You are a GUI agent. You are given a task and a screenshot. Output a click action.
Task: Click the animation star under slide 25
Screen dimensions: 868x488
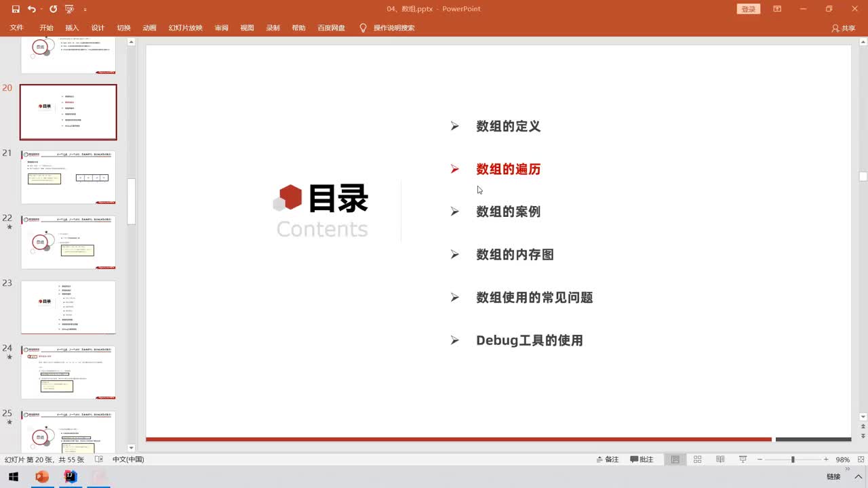tap(9, 422)
